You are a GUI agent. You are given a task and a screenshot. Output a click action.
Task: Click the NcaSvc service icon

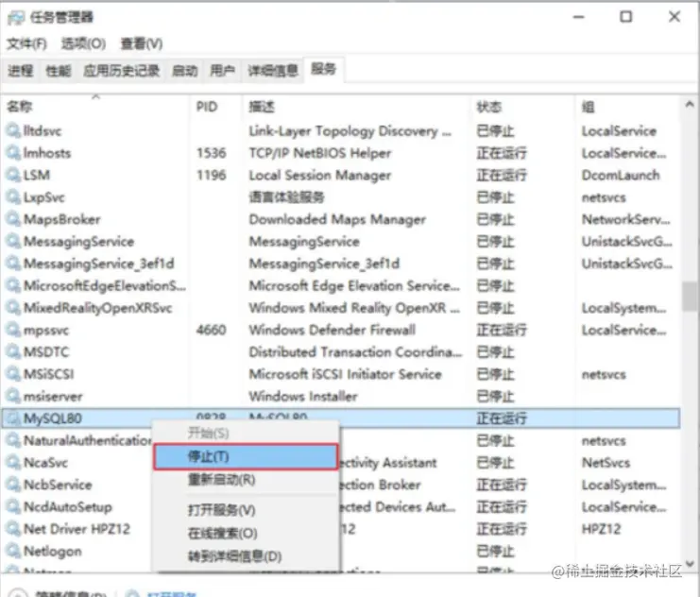[x=13, y=462]
